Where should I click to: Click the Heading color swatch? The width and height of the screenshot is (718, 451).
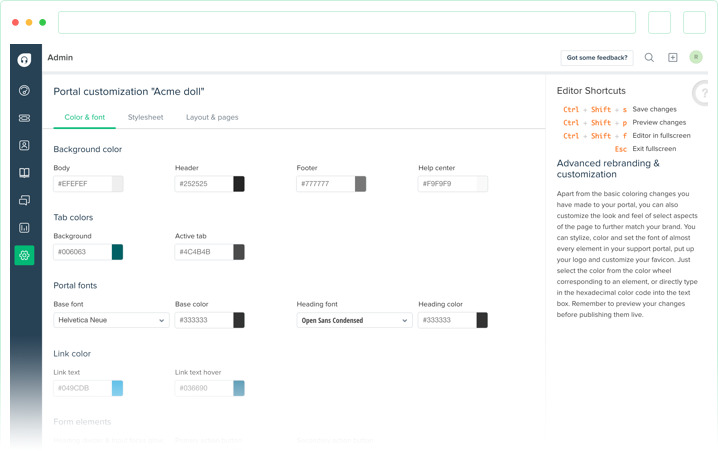tap(482, 320)
